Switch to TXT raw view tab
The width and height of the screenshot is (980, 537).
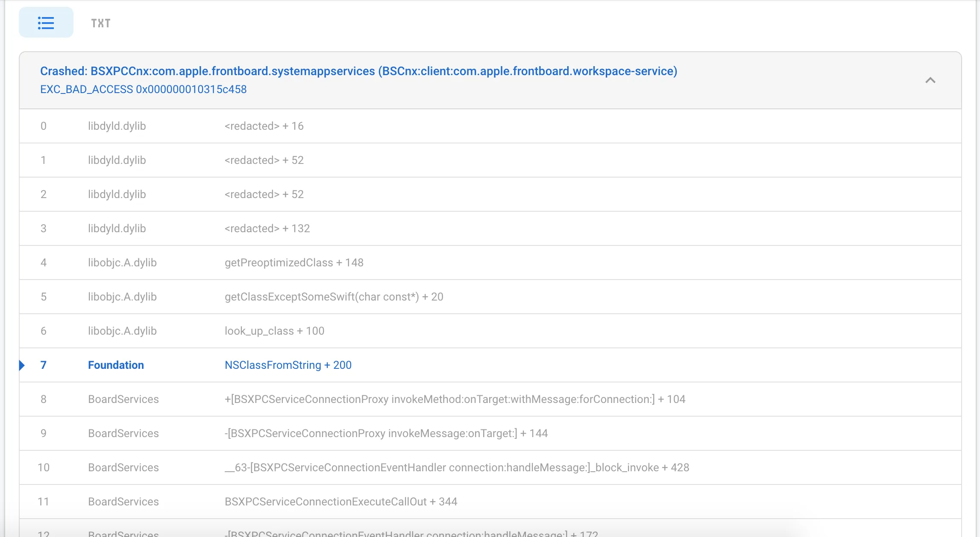coord(101,23)
